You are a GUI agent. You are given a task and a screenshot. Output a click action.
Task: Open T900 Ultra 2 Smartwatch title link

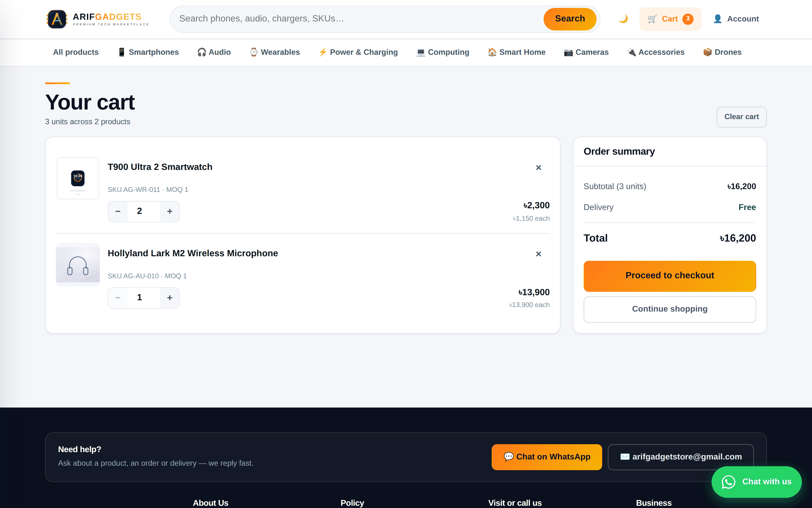coord(160,167)
